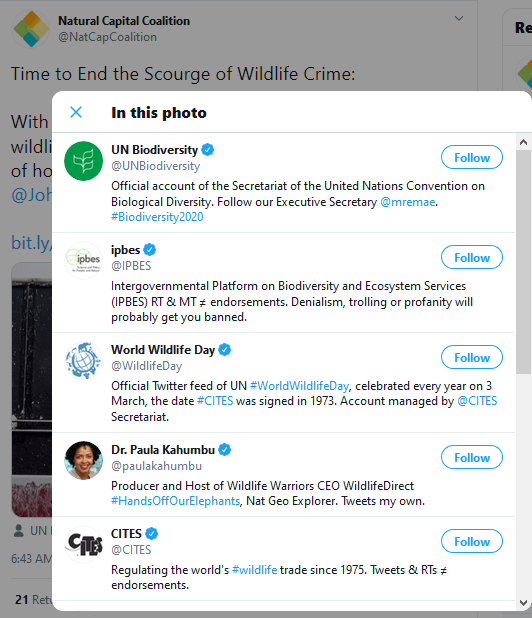Close the In this photo dialog
The width and height of the screenshot is (532, 618).
click(76, 112)
